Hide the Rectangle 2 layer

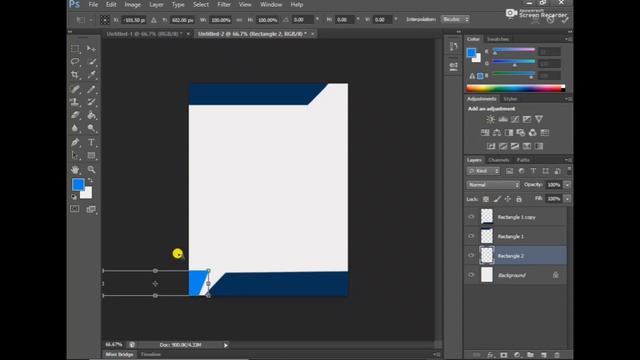pyautogui.click(x=471, y=256)
